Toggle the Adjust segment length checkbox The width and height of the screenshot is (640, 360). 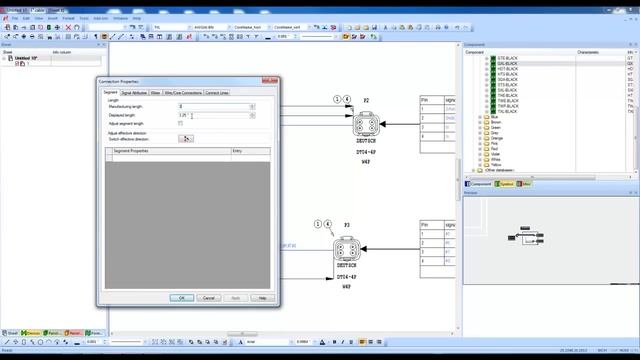[180, 123]
